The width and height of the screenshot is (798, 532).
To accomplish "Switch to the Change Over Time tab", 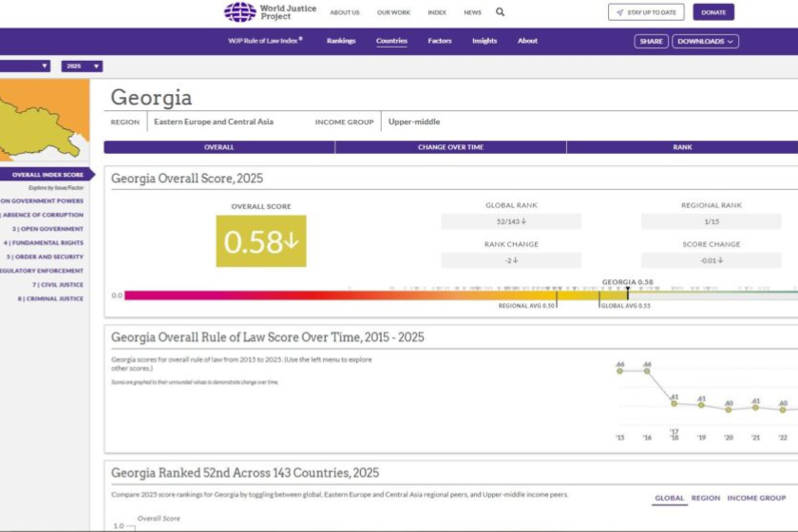I will click(450, 147).
